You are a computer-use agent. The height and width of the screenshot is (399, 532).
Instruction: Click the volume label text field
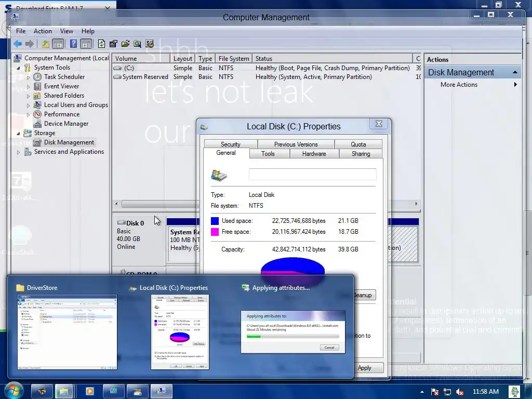(312, 175)
